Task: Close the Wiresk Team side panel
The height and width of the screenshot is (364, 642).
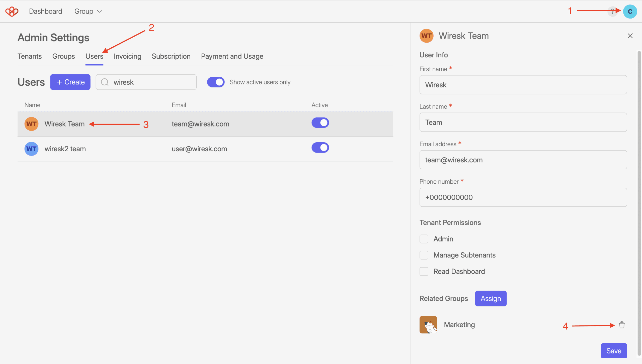Action: pyautogui.click(x=630, y=36)
